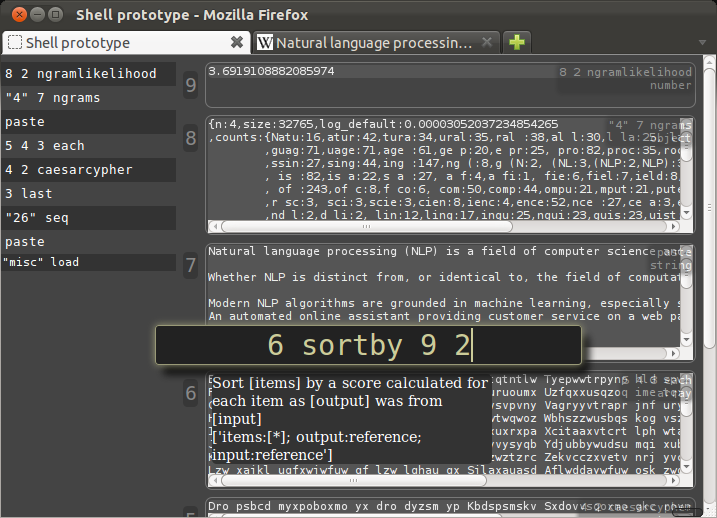
Task: Click result 8 vertical scrollbar down arrow
Action: (x=686, y=214)
